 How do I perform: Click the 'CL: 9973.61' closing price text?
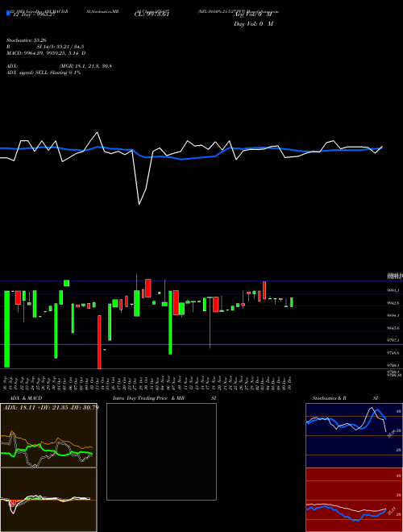pyautogui.click(x=152, y=14)
